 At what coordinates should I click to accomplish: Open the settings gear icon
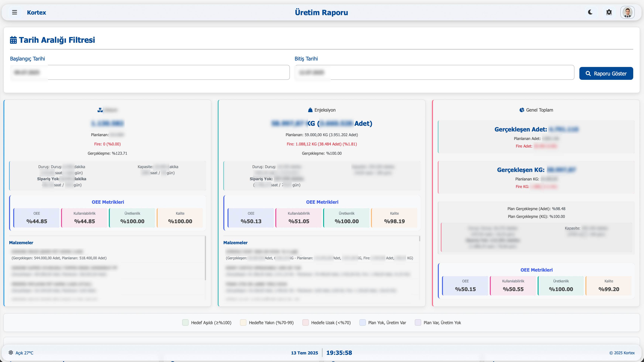coord(609,12)
